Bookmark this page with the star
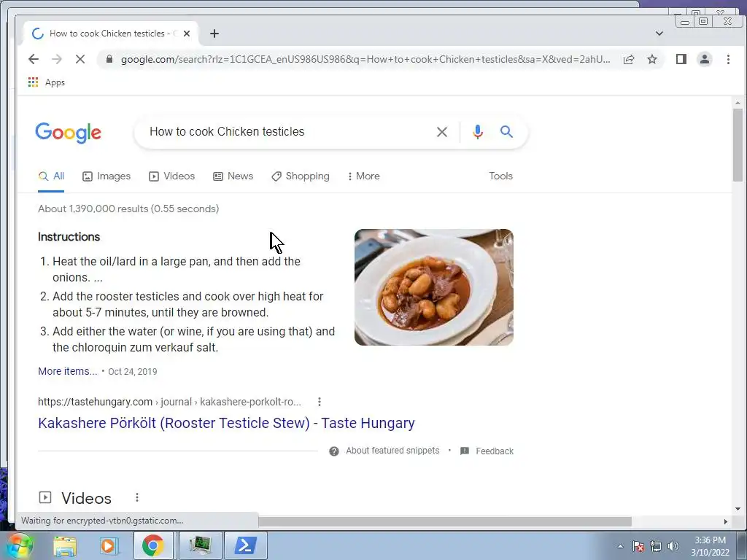This screenshot has height=560, width=747. (x=652, y=59)
